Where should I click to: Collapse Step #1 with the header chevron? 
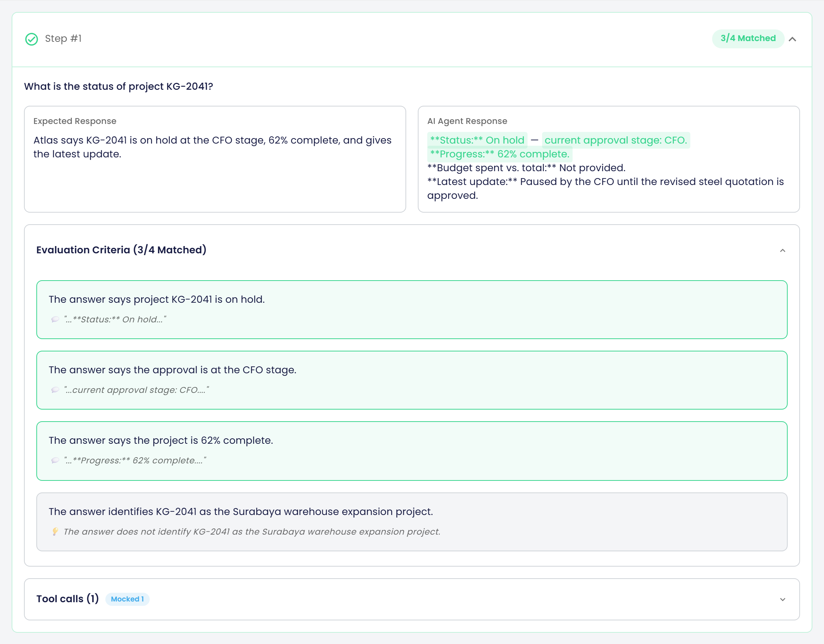[792, 39]
